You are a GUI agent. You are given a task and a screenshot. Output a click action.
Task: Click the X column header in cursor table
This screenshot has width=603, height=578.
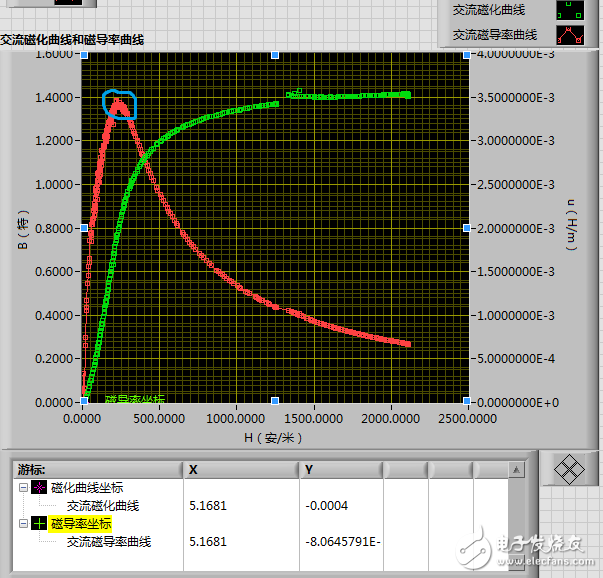tap(241, 470)
